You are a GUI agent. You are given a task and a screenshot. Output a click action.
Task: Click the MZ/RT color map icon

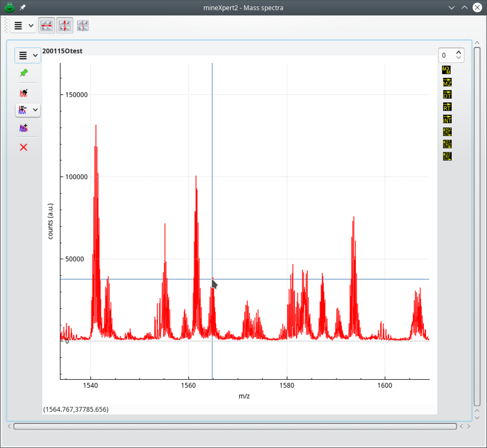[x=447, y=132]
